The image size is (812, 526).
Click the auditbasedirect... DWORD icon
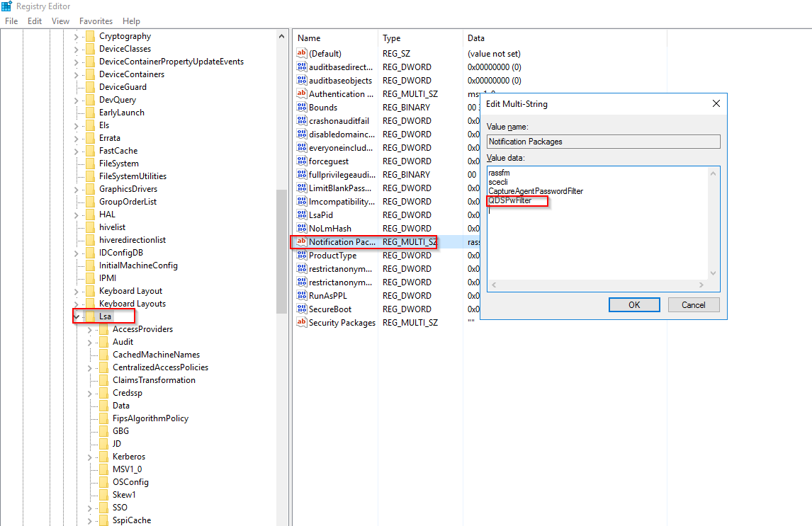pos(301,67)
